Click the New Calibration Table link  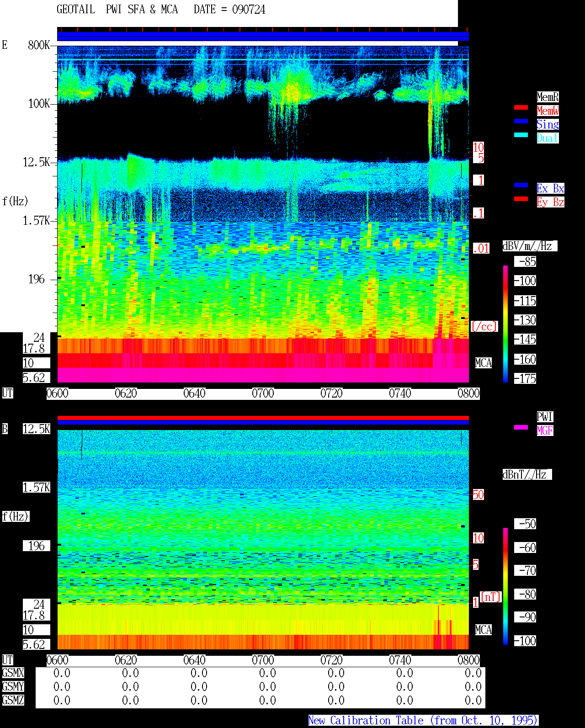point(423,721)
